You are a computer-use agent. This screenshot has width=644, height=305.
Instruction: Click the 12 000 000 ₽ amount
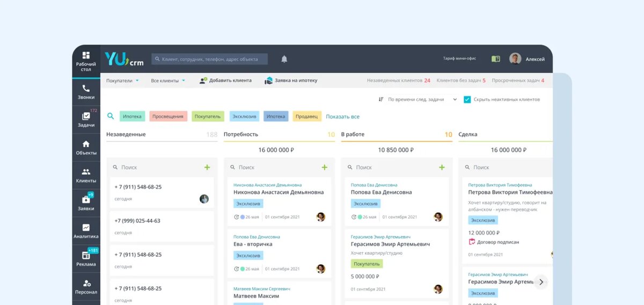coord(484,233)
